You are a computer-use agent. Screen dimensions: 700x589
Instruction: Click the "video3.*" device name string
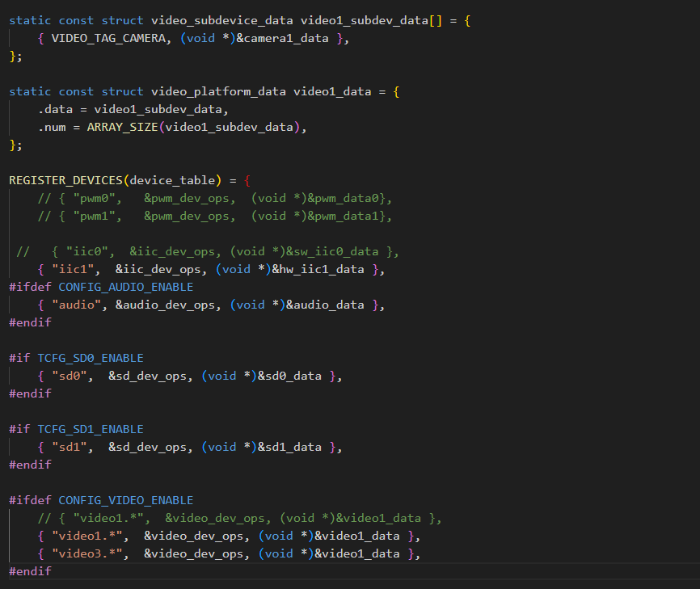pos(87,553)
